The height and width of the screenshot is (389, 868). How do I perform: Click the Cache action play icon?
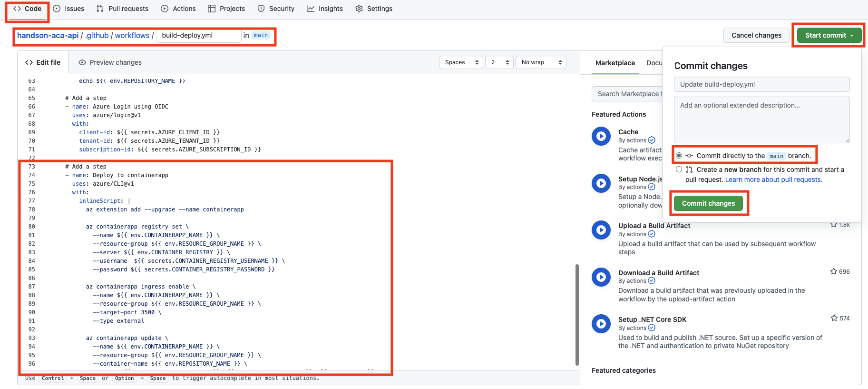pos(601,136)
